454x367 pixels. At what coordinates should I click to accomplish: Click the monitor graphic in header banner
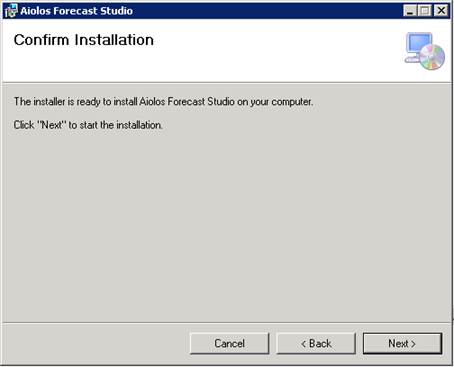coord(418,43)
